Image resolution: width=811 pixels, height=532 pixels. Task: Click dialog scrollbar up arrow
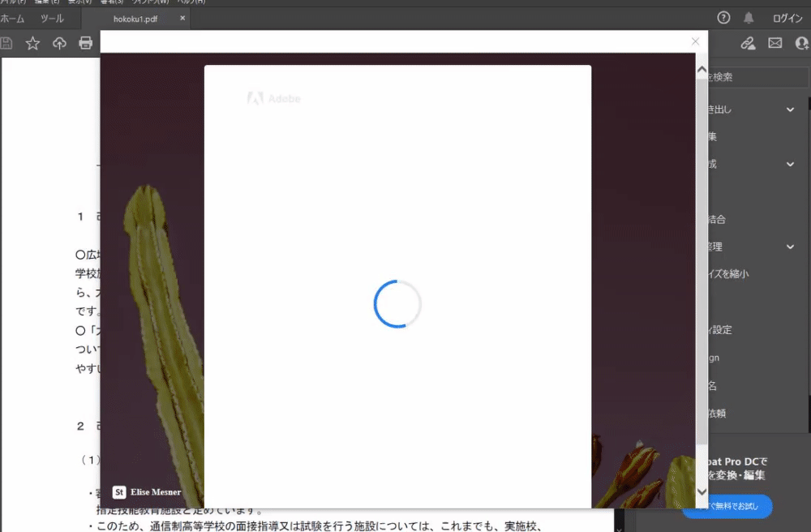(702, 70)
